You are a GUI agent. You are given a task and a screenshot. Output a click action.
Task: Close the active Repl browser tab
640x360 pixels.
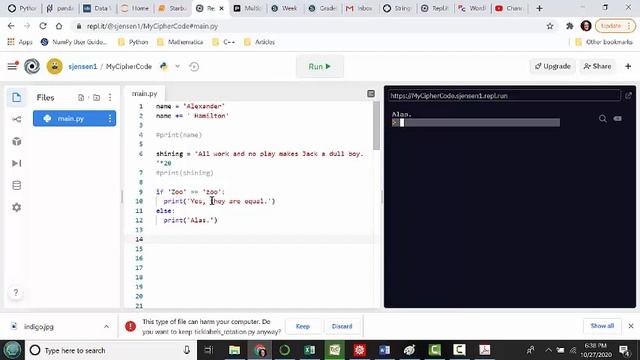click(222, 8)
